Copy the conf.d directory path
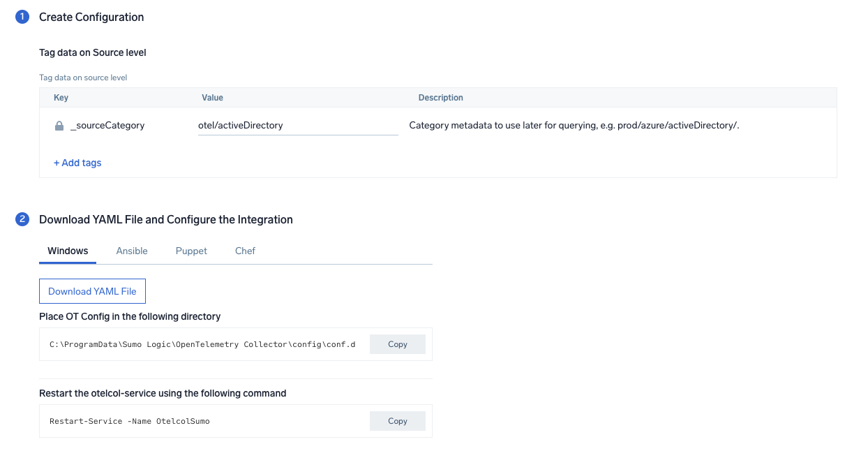Image resolution: width=868 pixels, height=465 pixels. click(x=398, y=344)
